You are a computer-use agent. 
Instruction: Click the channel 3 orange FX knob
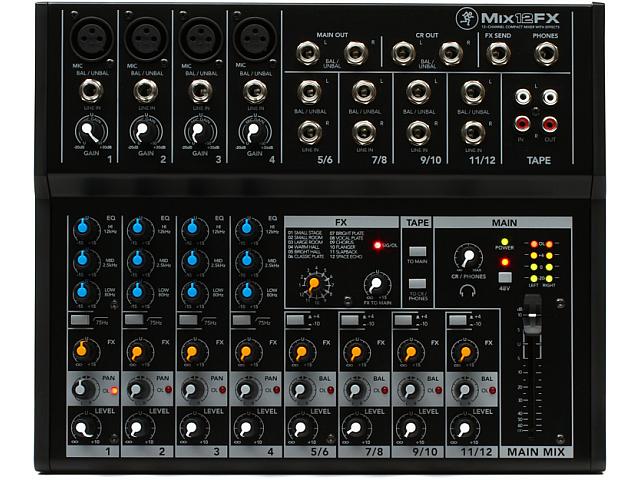click(190, 352)
